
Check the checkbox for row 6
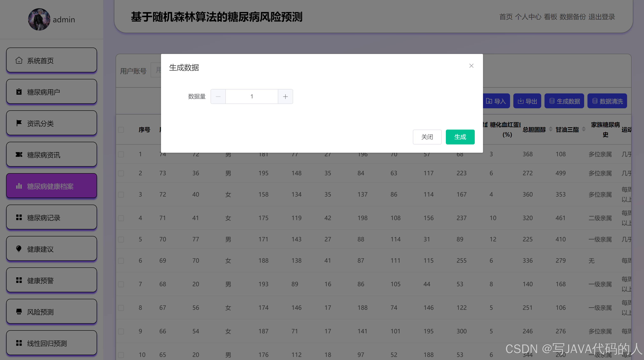pyautogui.click(x=121, y=261)
